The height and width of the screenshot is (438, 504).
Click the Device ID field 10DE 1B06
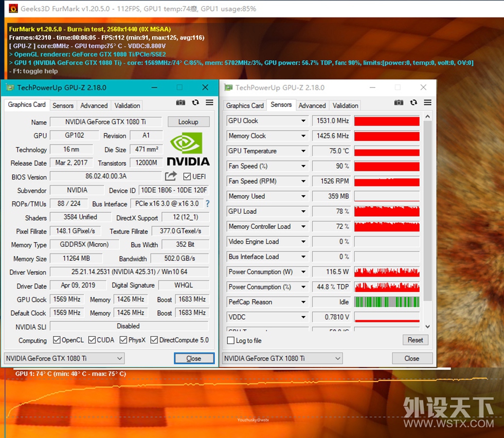[174, 190]
